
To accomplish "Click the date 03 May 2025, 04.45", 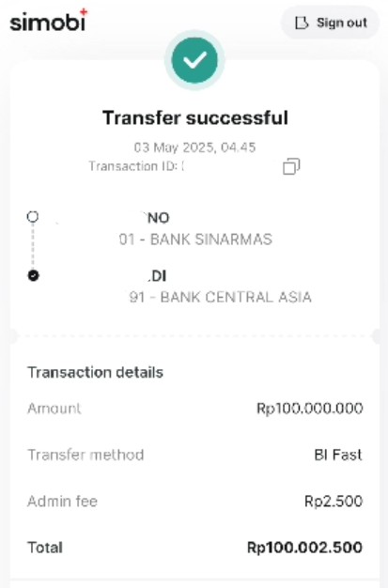I will (x=194, y=147).
